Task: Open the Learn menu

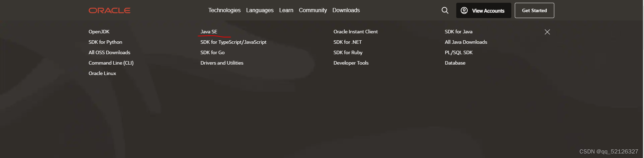Action: (286, 10)
